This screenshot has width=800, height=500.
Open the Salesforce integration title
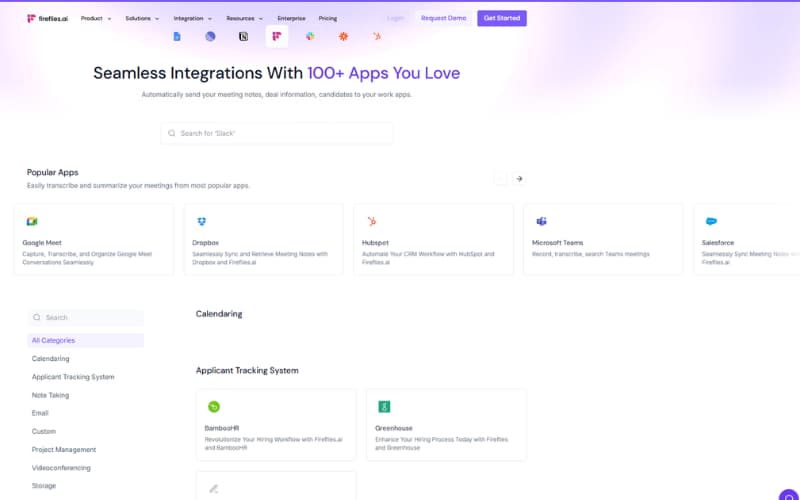click(x=718, y=243)
